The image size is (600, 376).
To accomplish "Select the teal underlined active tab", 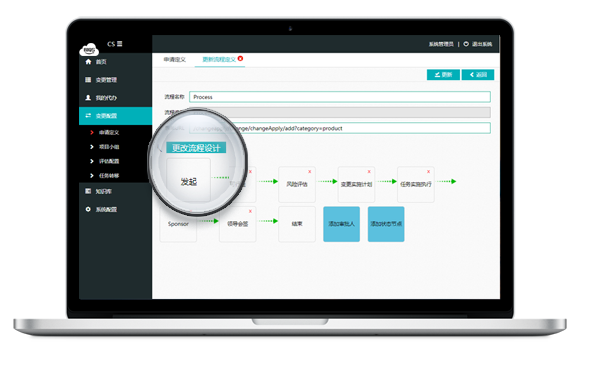I will pyautogui.click(x=219, y=60).
